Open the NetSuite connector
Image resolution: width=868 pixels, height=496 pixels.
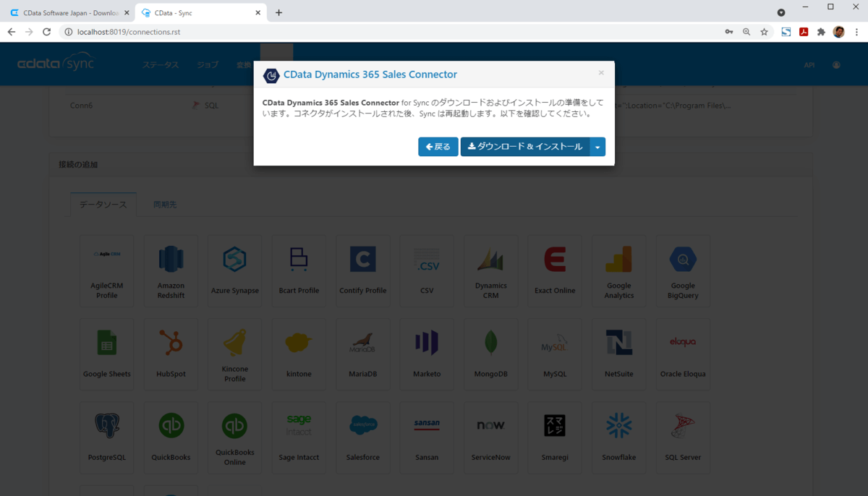point(618,354)
